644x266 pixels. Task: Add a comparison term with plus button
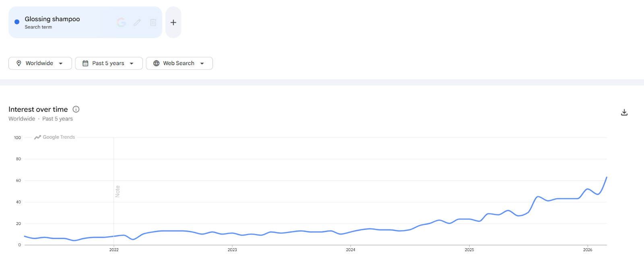coord(173,23)
